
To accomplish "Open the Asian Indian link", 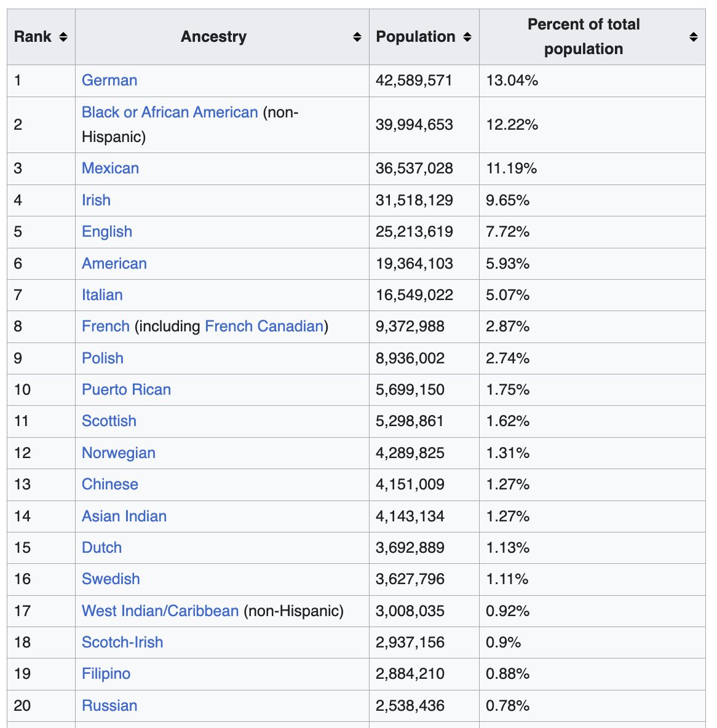I will pos(124,516).
